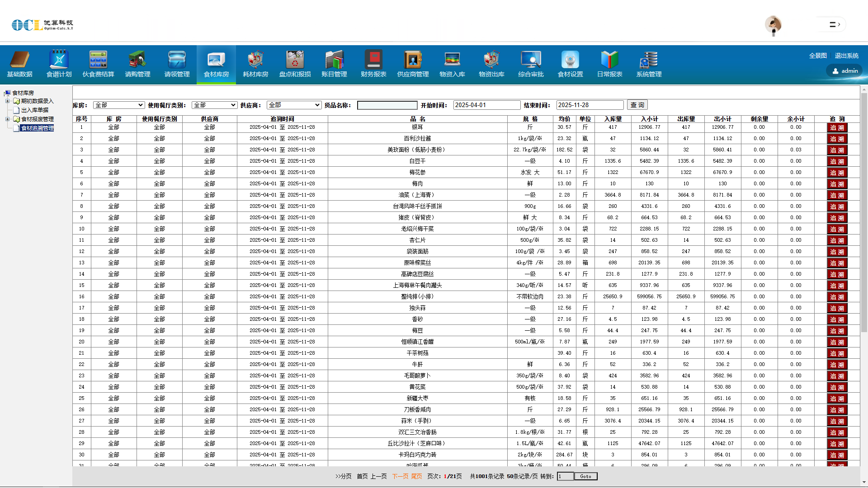The height and width of the screenshot is (488, 868).
Task: Open the 供应商 dropdown
Action: (294, 105)
